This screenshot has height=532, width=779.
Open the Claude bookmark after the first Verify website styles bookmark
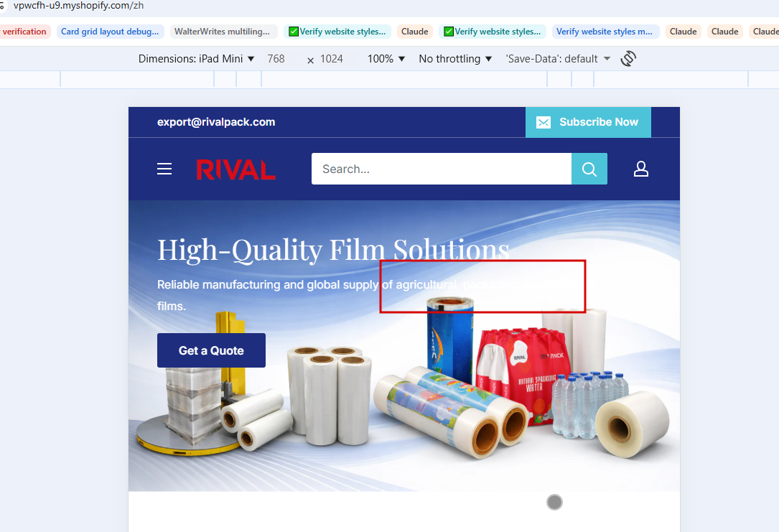415,32
